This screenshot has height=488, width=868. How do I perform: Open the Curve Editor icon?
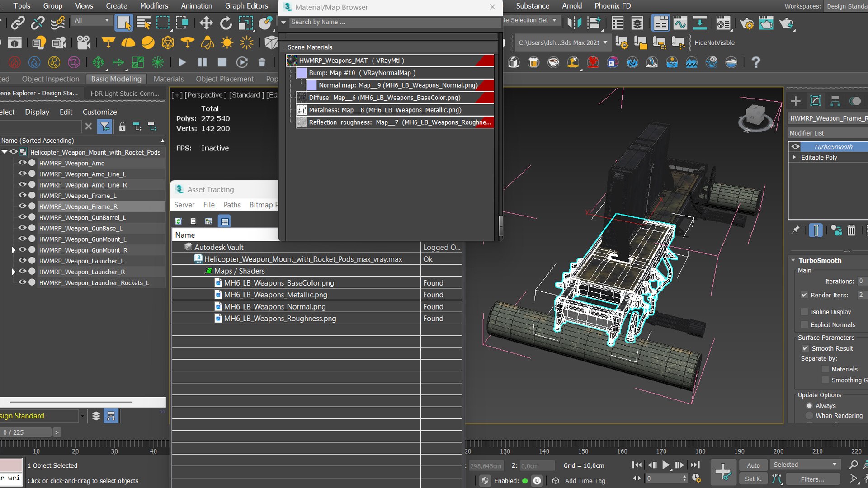click(x=680, y=23)
